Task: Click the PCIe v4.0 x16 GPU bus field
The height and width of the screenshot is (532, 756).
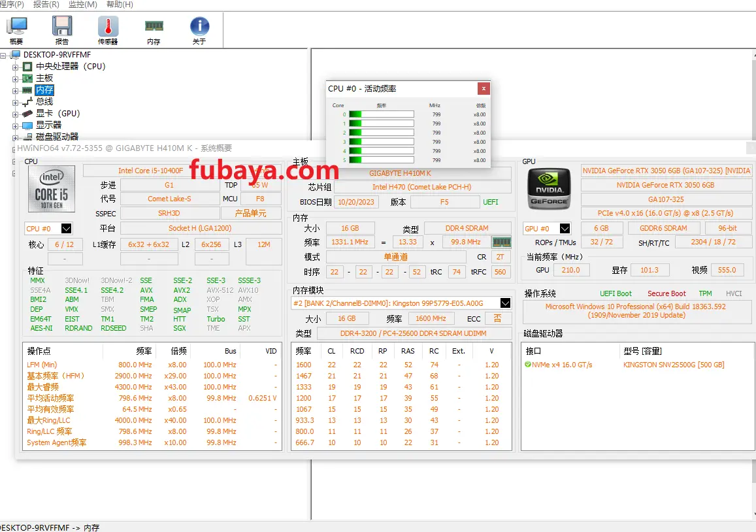Action: click(x=665, y=213)
